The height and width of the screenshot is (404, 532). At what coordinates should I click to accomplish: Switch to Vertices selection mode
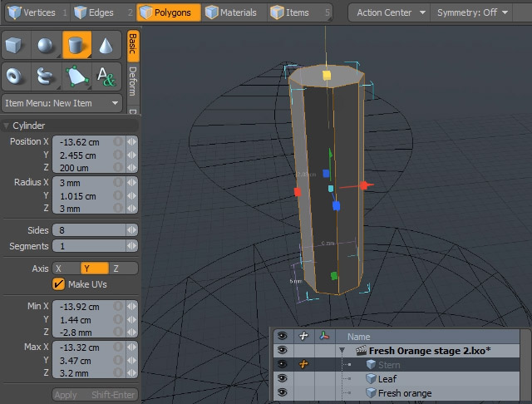click(37, 12)
